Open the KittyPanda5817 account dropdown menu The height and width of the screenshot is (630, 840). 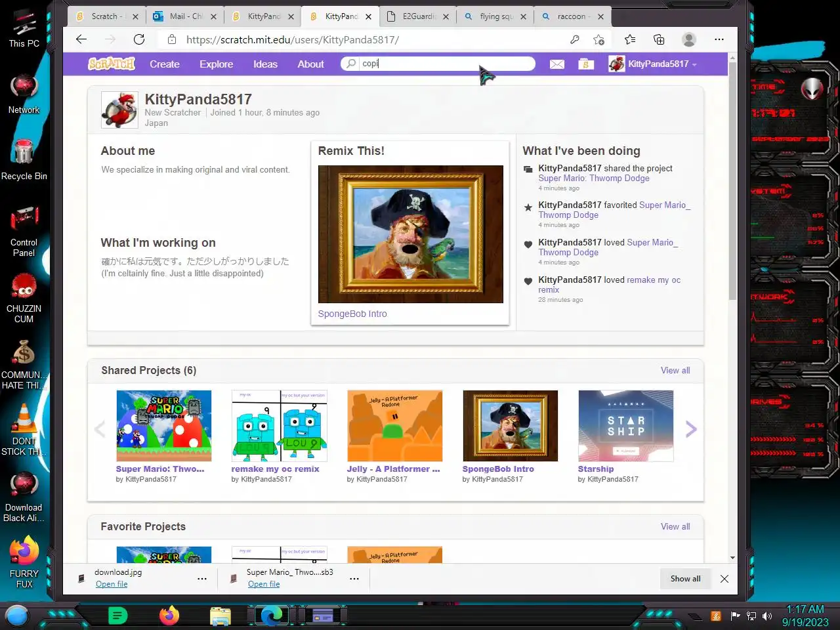coord(653,64)
